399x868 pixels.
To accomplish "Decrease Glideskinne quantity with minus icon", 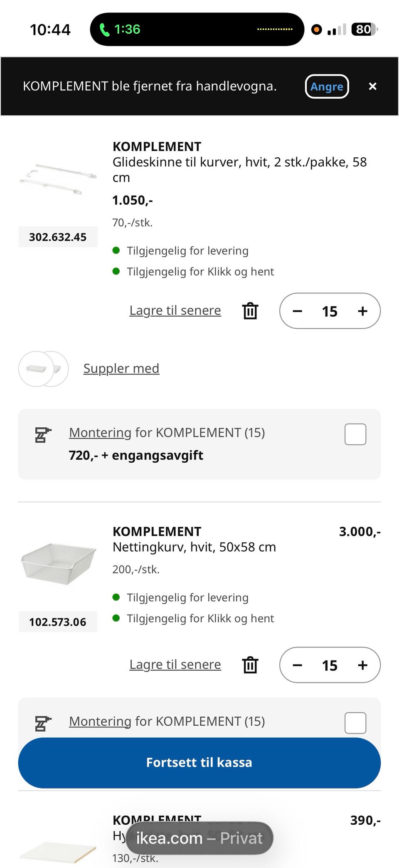I will pos(297,311).
